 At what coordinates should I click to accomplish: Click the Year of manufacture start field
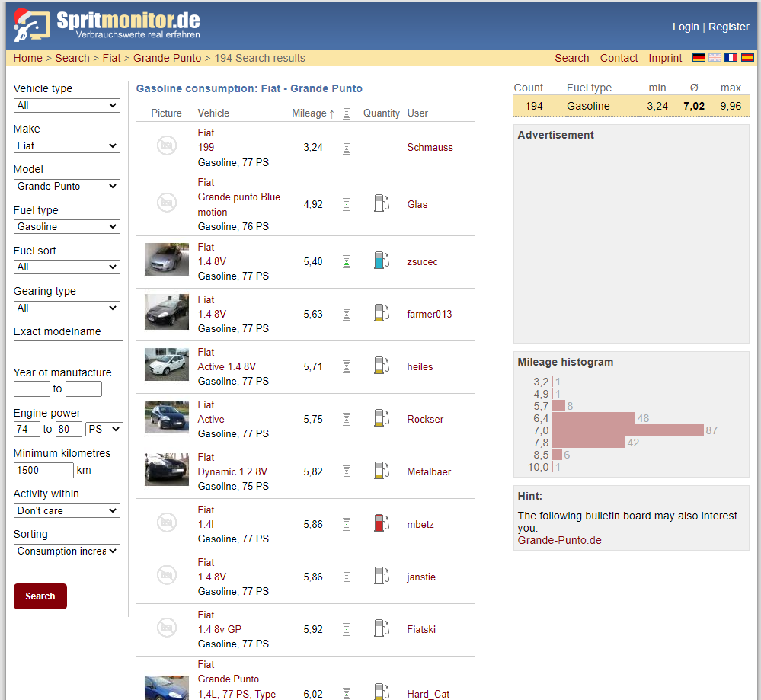pos(31,388)
